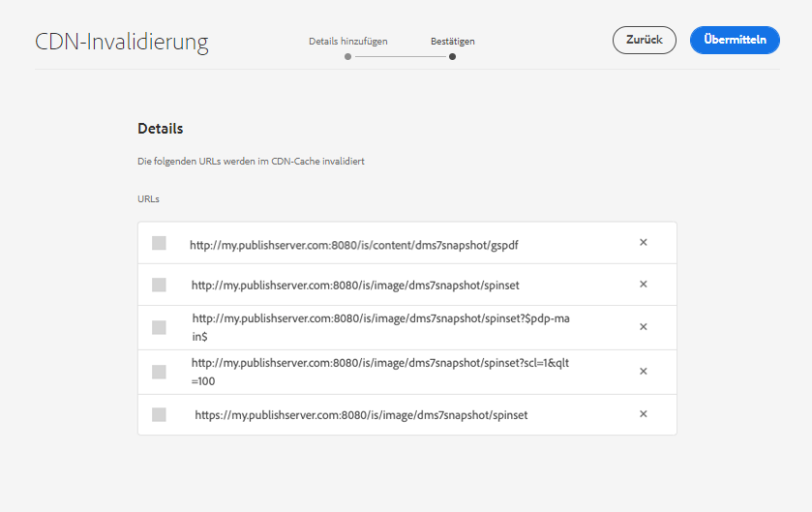This screenshot has width=812, height=512.
Task: Tick checkbox for the plain http spinset URL
Action: [159, 285]
